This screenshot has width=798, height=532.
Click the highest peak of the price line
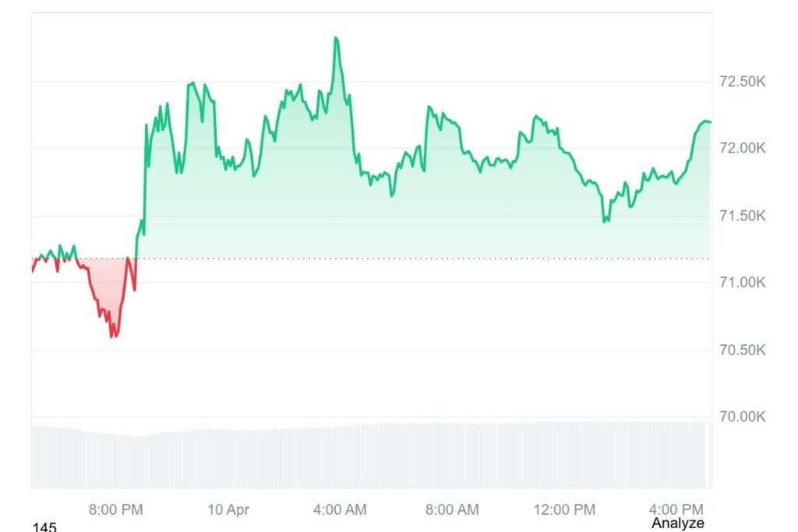point(336,37)
